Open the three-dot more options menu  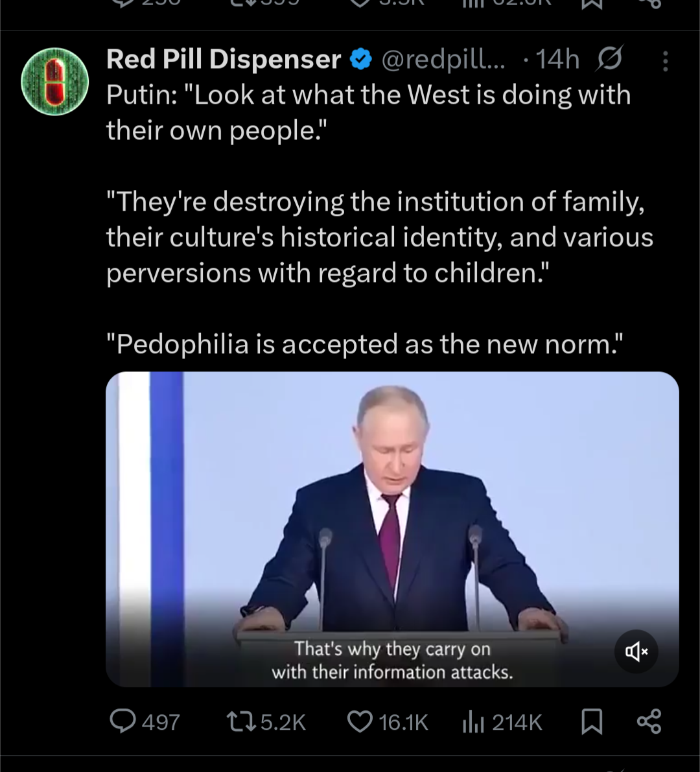pyautogui.click(x=666, y=61)
